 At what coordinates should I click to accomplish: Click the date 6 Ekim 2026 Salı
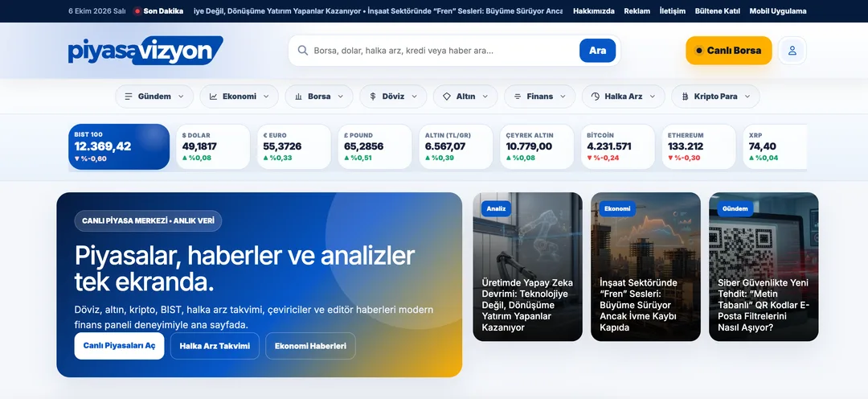tap(97, 11)
